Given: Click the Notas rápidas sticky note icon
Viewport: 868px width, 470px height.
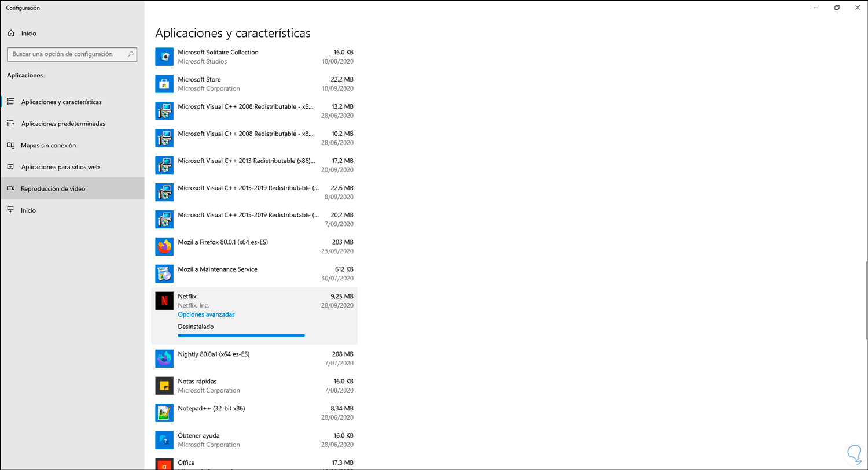Looking at the screenshot, I should point(164,386).
